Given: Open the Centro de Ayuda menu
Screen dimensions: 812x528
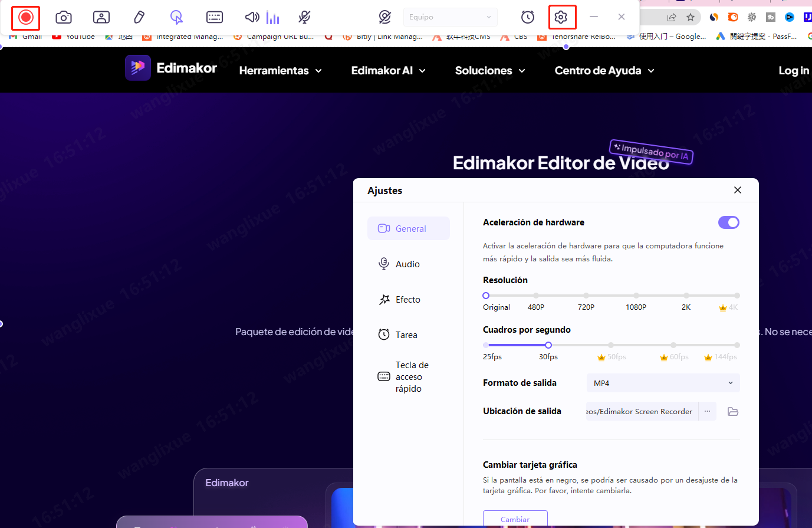Looking at the screenshot, I should pyautogui.click(x=604, y=71).
